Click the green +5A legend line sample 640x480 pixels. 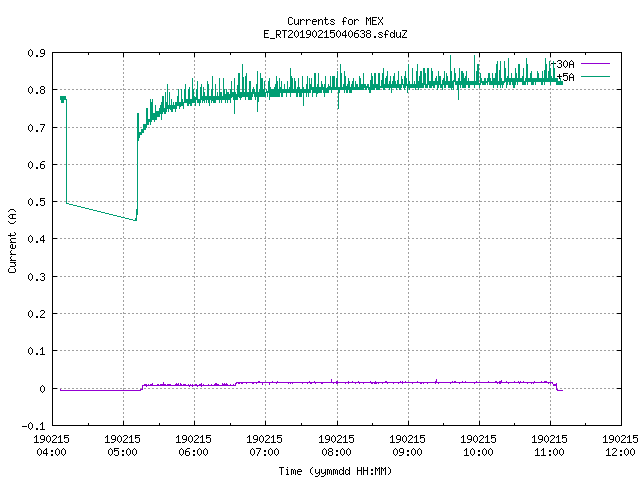coord(595,76)
